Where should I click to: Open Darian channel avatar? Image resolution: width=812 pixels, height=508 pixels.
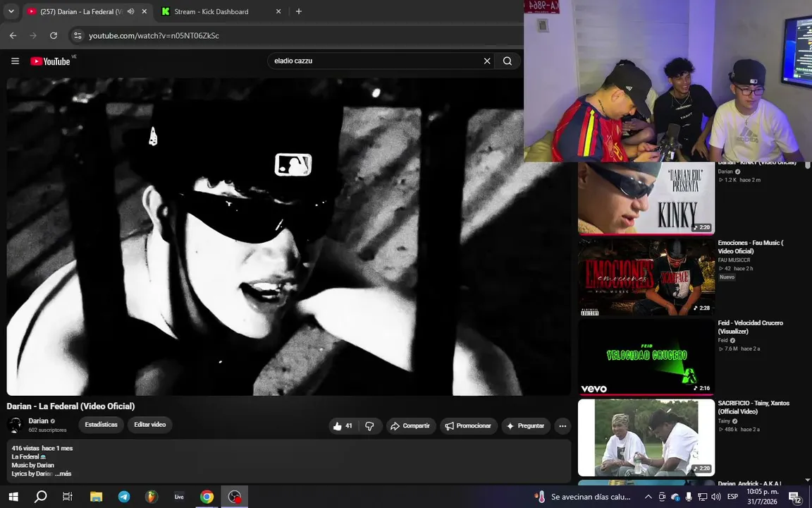tap(15, 425)
